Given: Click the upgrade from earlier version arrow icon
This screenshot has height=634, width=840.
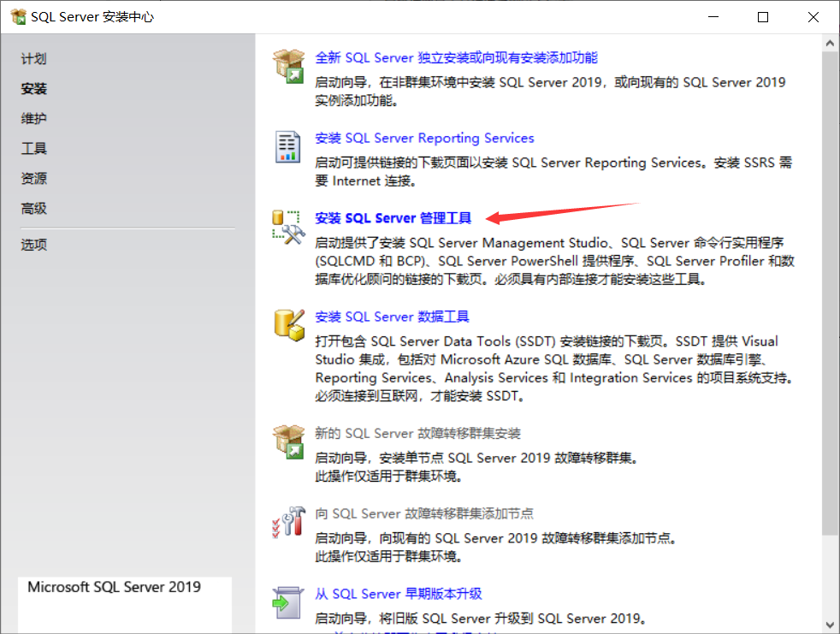Looking at the screenshot, I should pos(287,602).
